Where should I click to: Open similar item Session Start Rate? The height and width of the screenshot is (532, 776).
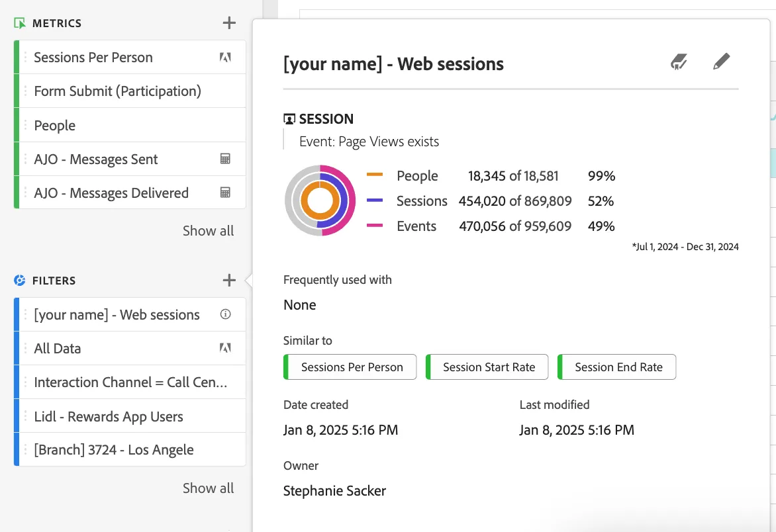tap(487, 367)
